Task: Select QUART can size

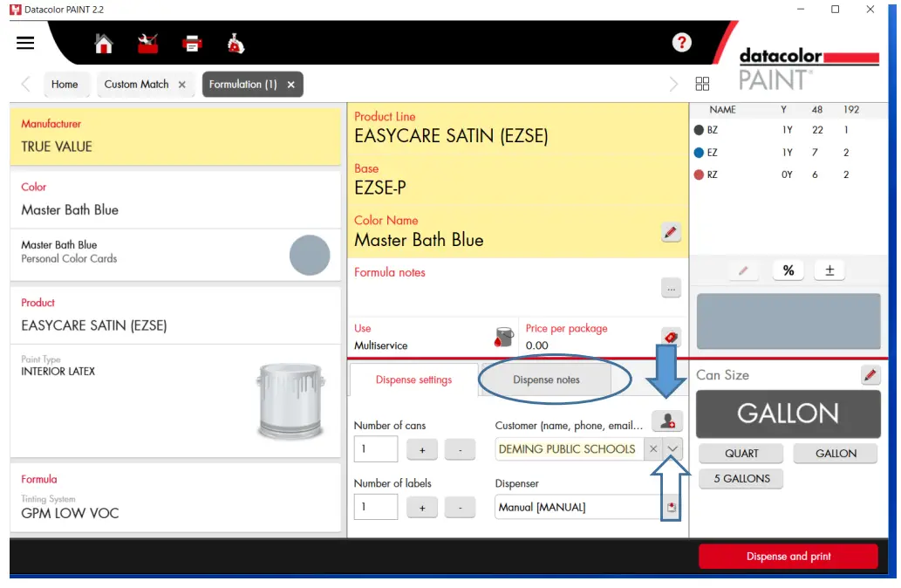Action: coord(741,454)
